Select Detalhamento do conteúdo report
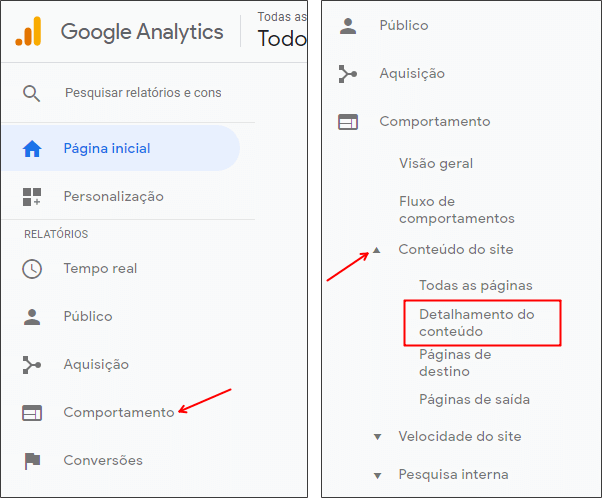The image size is (602, 498). (477, 323)
